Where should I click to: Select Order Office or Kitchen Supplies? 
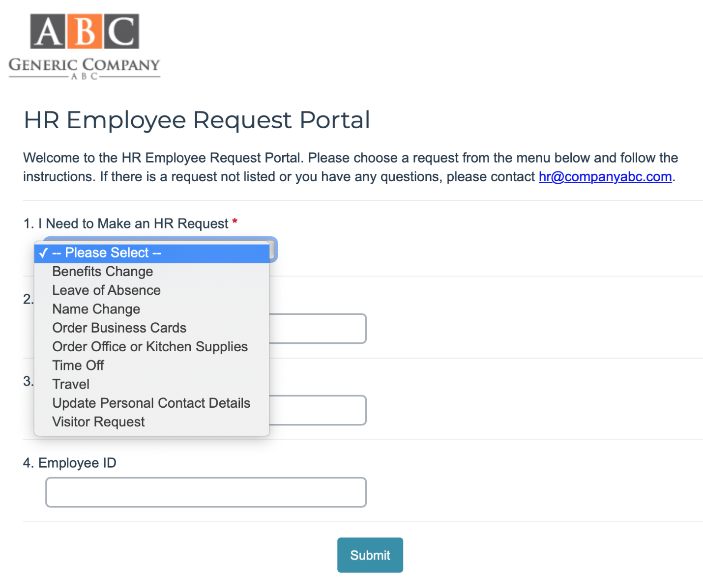(150, 347)
